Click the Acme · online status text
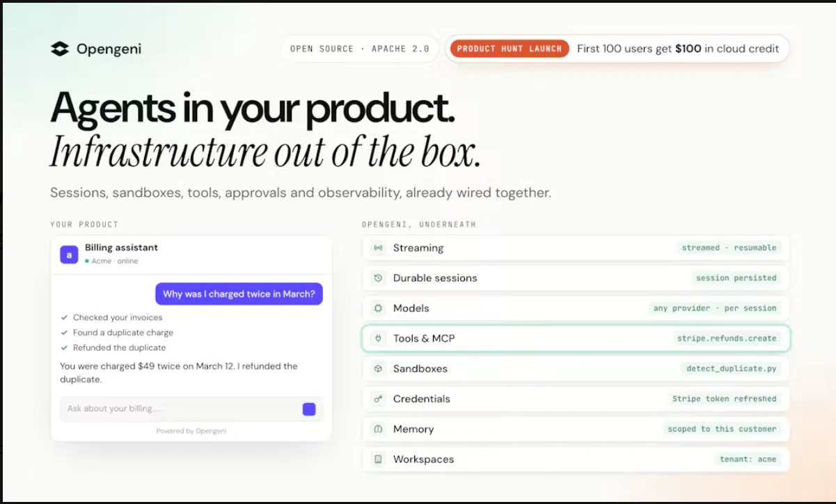 (115, 261)
